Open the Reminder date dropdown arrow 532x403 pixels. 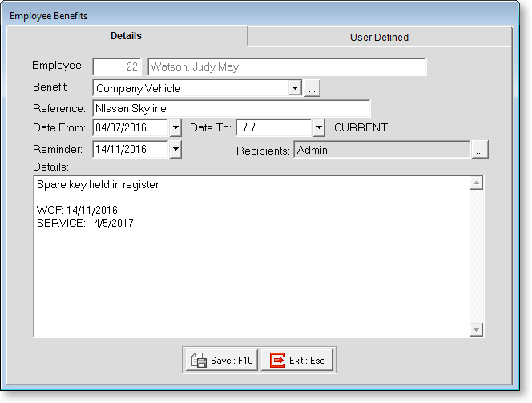click(175, 149)
